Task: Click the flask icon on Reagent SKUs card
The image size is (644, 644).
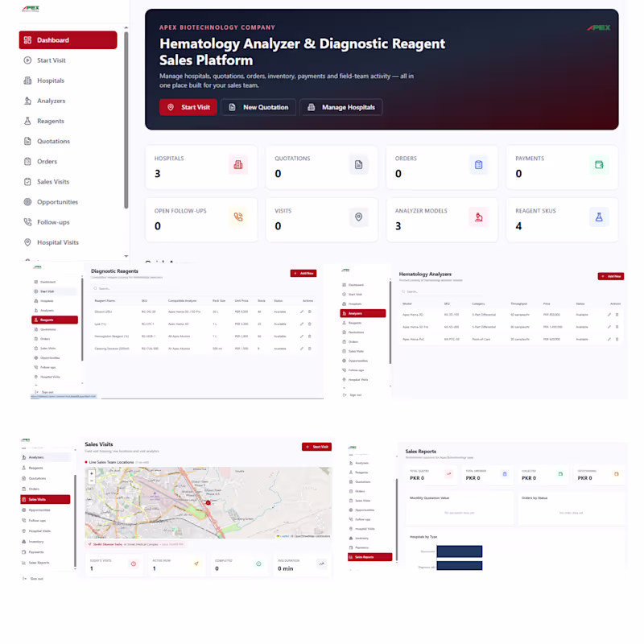Action: tap(599, 217)
